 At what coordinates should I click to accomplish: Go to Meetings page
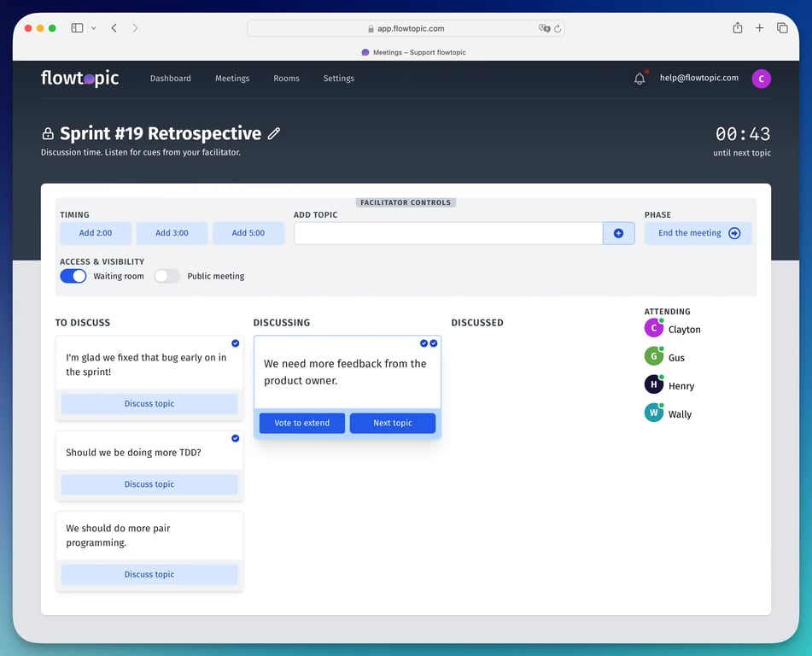tap(232, 79)
